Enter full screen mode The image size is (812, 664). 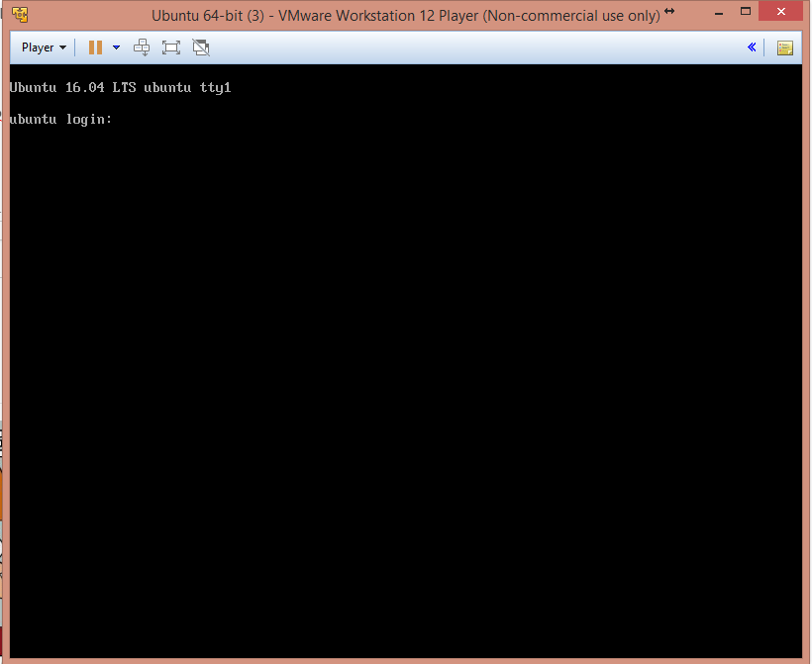pos(171,47)
